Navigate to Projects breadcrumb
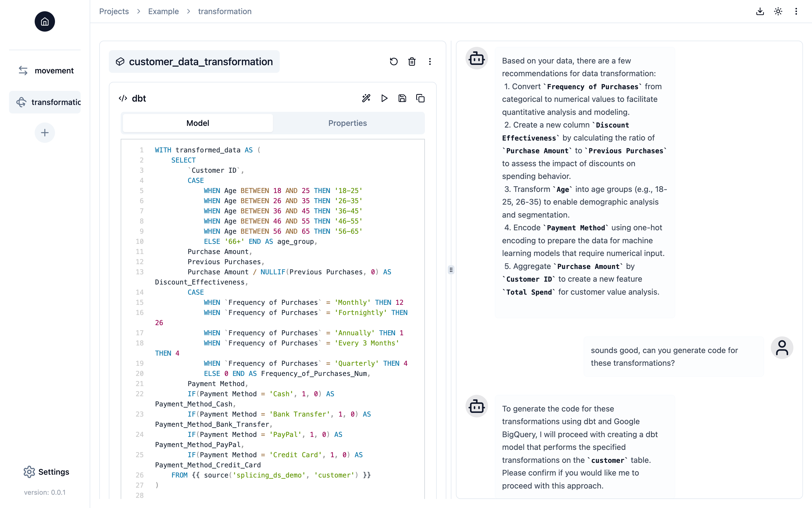The image size is (812, 508). coord(114,11)
